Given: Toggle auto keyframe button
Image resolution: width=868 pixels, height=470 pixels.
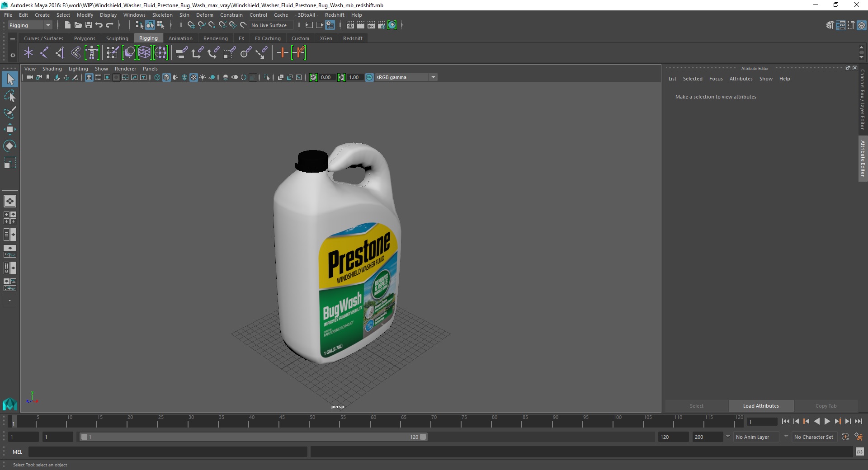Looking at the screenshot, I should coord(845,437).
